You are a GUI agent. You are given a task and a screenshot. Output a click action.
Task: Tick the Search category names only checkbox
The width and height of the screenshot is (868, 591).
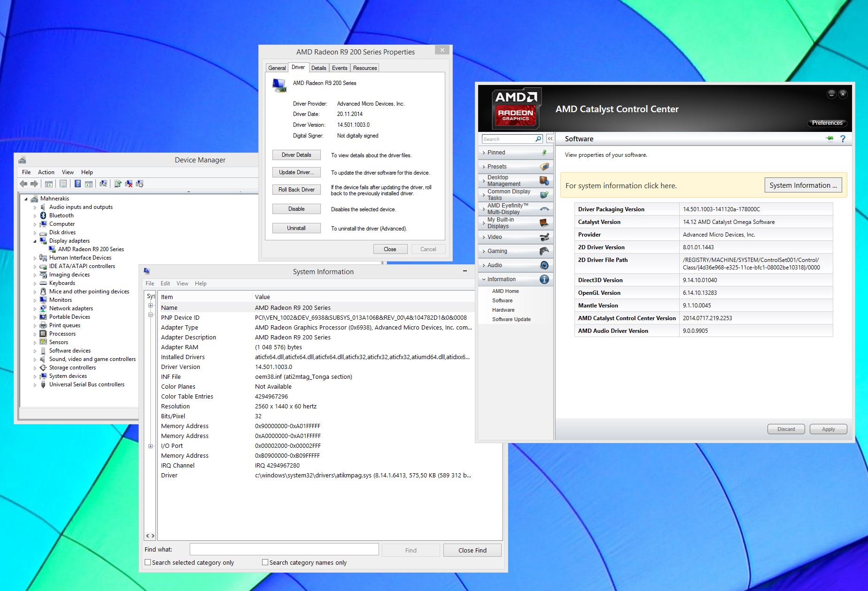[265, 562]
